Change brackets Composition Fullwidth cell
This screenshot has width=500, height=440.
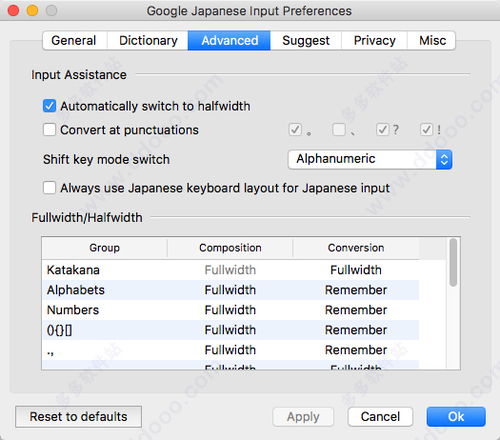coord(230,330)
